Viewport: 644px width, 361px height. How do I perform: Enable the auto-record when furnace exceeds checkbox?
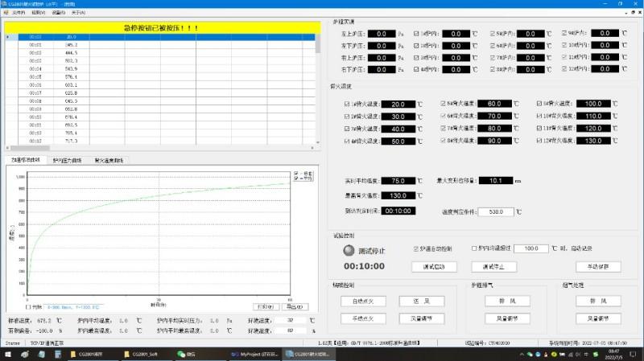click(474, 248)
